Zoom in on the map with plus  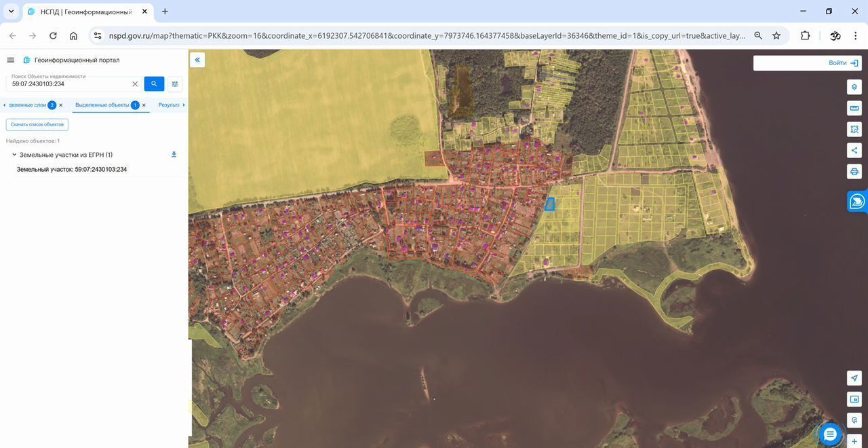854,441
